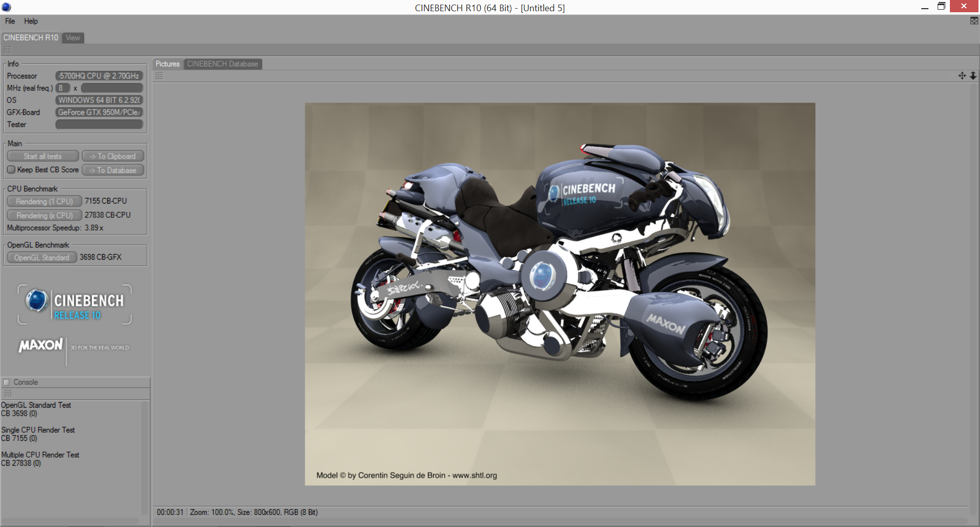980x527 pixels.
Task: Click the grip handle below the CINEBENCH R10 tab
Action: pos(8,50)
